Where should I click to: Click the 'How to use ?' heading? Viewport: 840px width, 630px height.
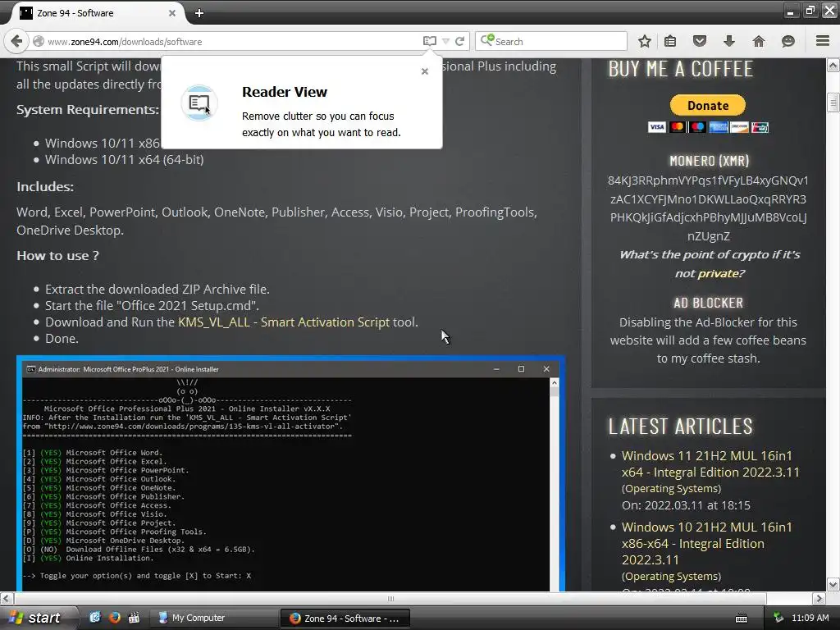57,256
